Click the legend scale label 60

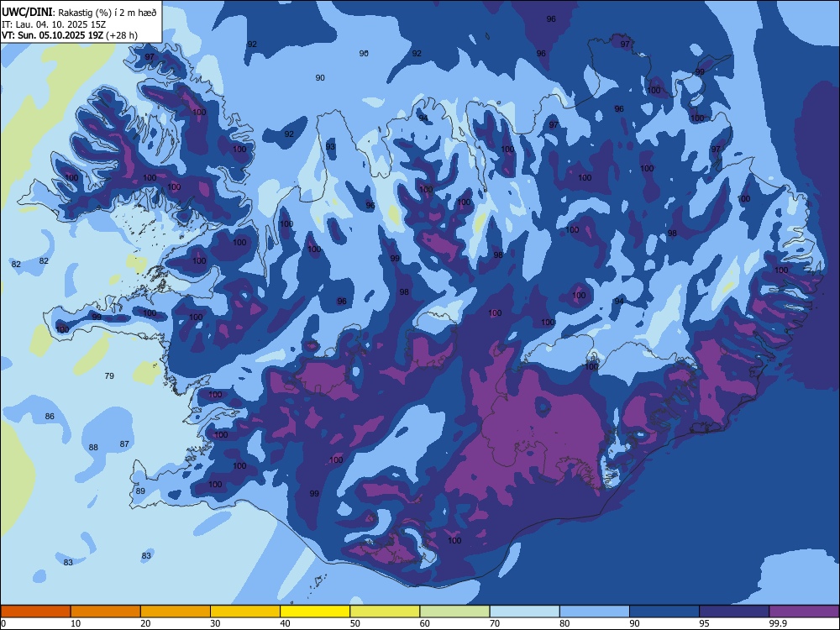425,623
